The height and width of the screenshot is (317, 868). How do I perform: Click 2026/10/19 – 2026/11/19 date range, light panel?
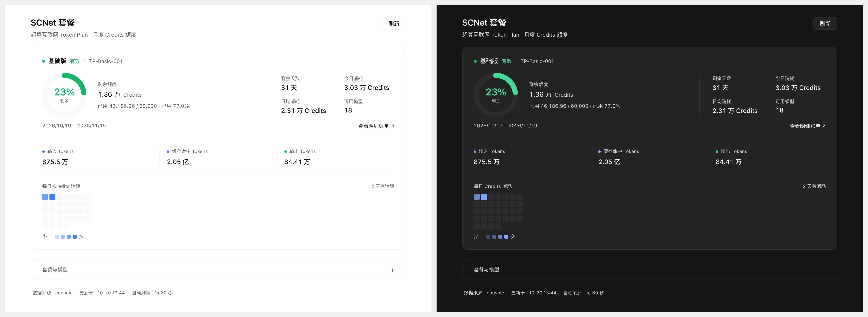point(74,126)
